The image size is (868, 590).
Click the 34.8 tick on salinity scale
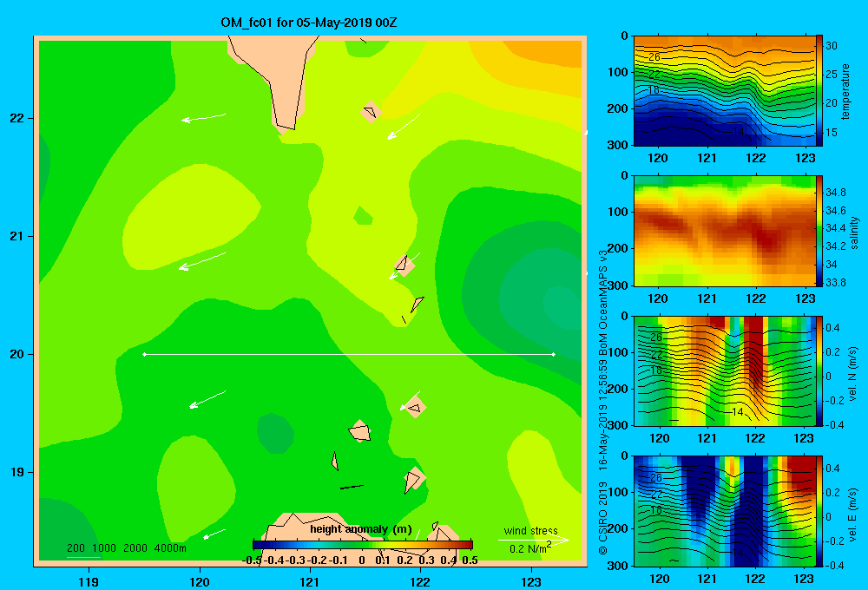click(x=835, y=192)
